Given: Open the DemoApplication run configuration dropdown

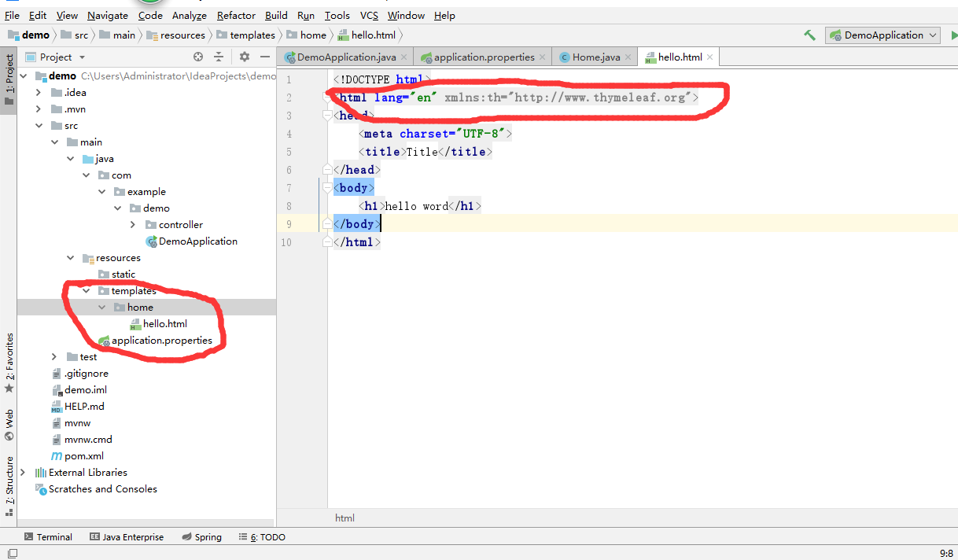Looking at the screenshot, I should tap(882, 35).
